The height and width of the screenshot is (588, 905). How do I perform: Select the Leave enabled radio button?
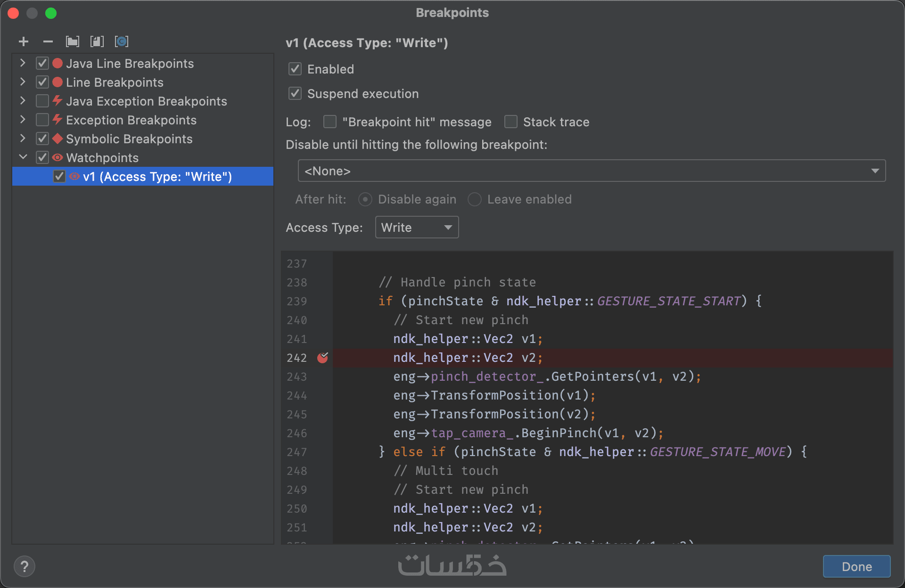(475, 199)
